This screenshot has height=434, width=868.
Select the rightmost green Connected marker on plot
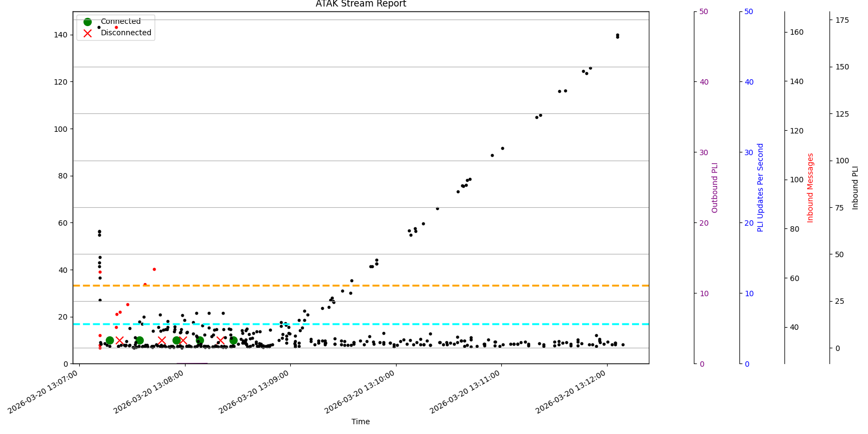point(233,341)
